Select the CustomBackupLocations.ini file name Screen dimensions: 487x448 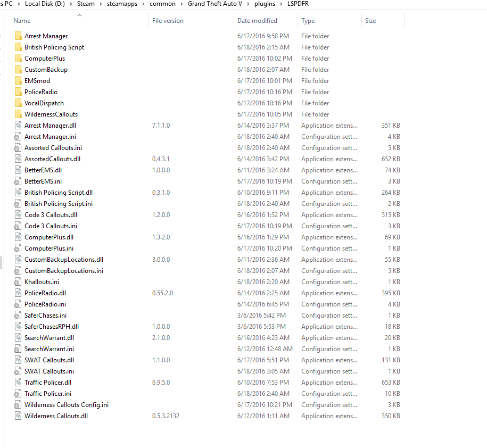click(64, 271)
